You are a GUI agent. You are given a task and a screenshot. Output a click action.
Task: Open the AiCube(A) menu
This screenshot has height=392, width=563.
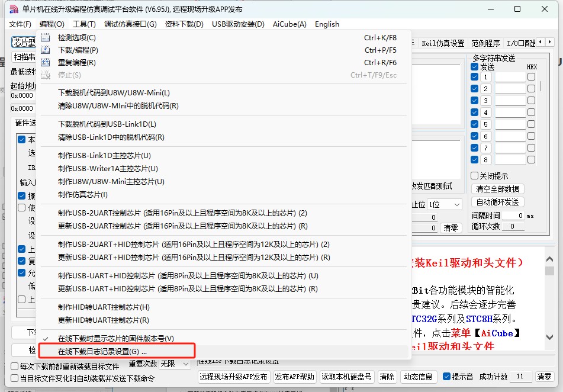289,24
